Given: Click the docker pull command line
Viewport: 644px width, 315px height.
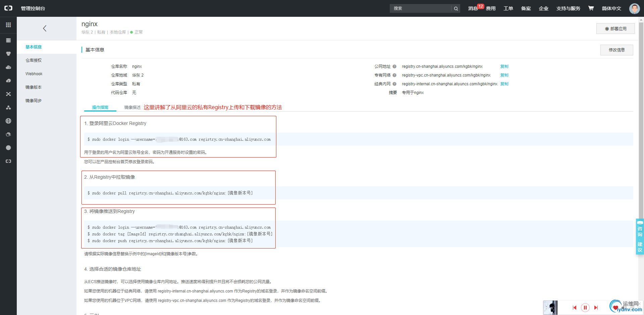Looking at the screenshot, I should [170, 193].
